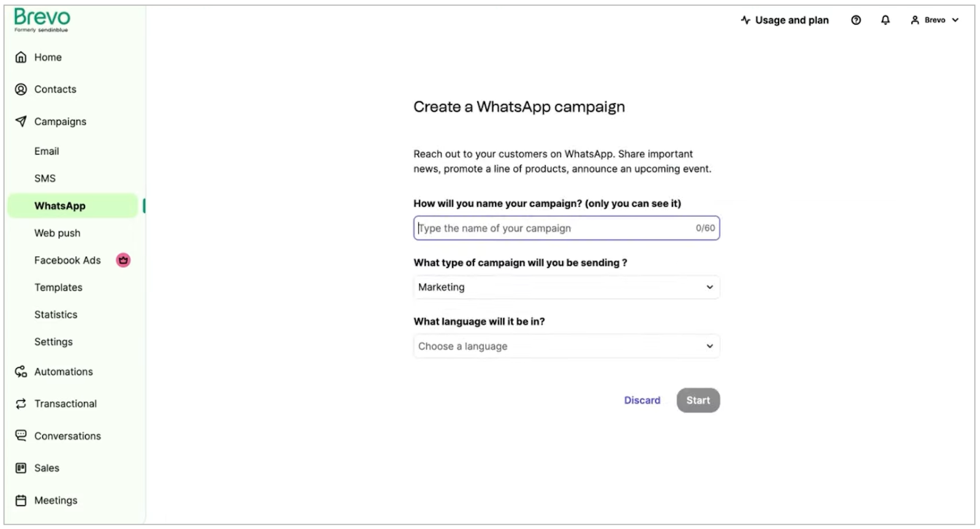The height and width of the screenshot is (529, 980).
Task: Open the Choose a language dropdown
Action: (x=567, y=346)
